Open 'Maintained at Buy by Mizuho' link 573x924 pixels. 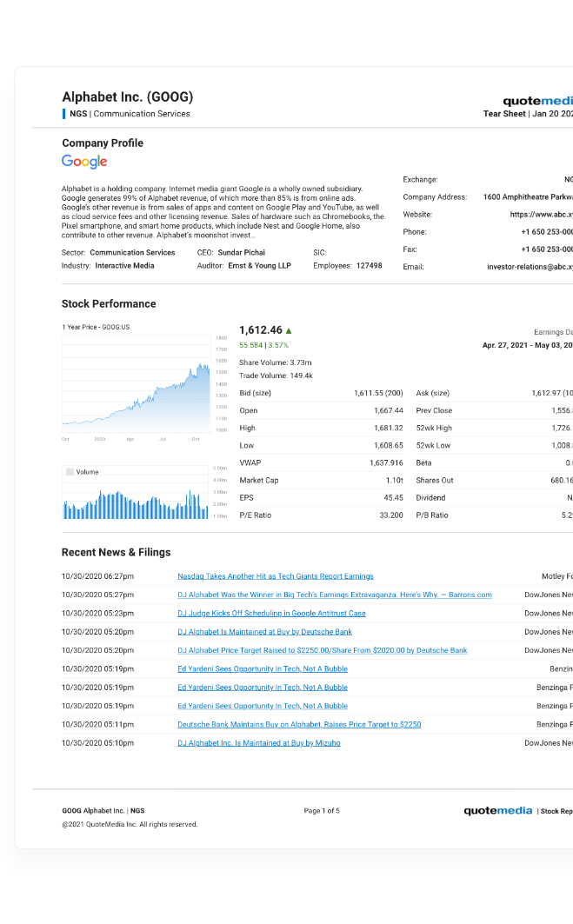258,743
